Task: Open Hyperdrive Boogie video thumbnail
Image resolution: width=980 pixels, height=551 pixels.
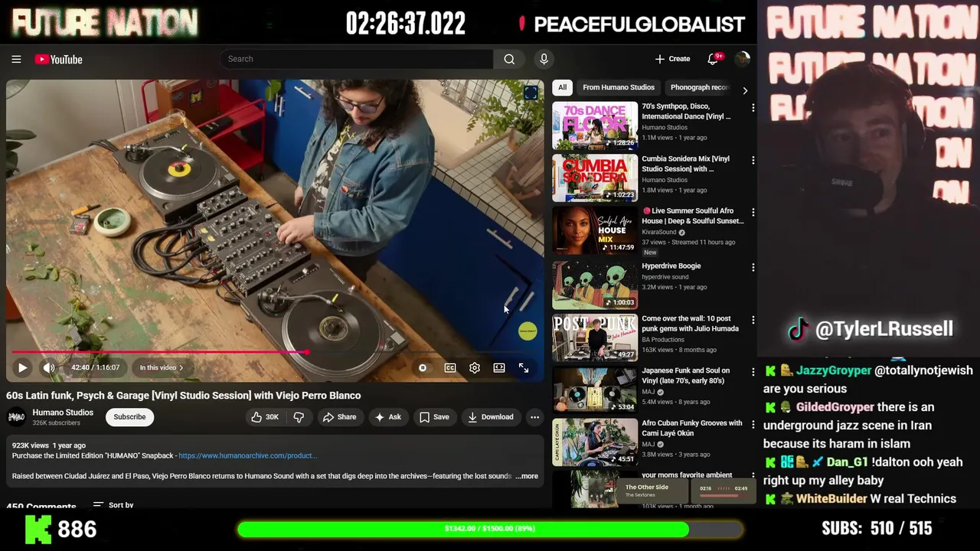Action: click(x=595, y=285)
